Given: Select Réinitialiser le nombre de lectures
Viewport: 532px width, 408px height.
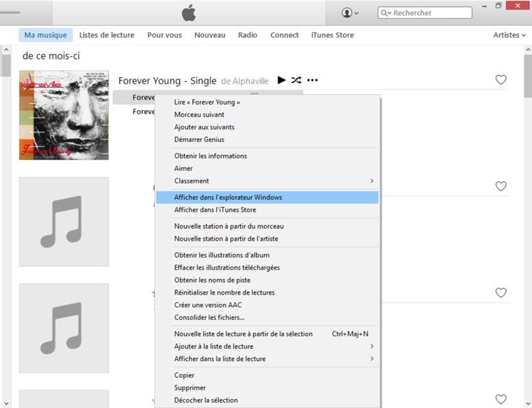Looking at the screenshot, I should (267, 293).
